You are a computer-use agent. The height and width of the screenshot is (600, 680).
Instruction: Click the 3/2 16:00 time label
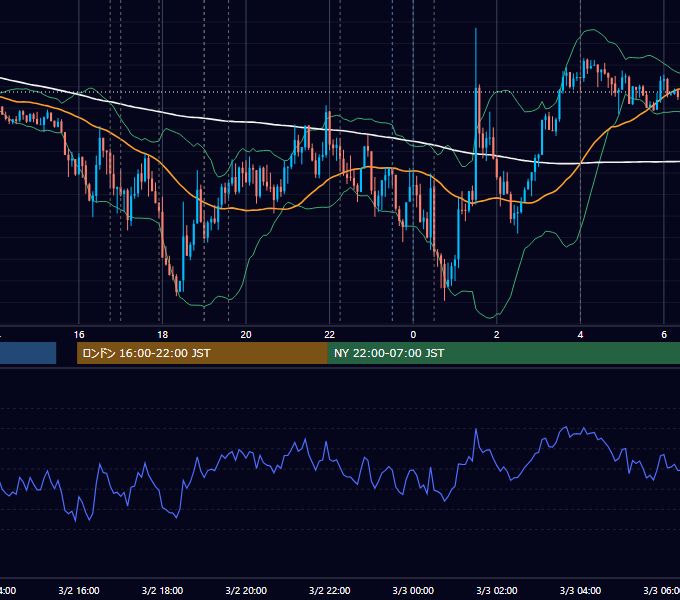(79, 590)
